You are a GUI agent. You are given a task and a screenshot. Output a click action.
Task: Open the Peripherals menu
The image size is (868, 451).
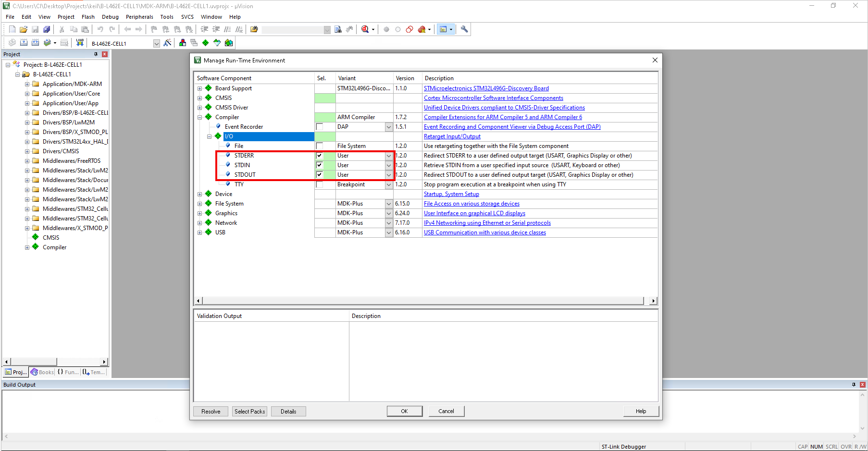click(139, 17)
